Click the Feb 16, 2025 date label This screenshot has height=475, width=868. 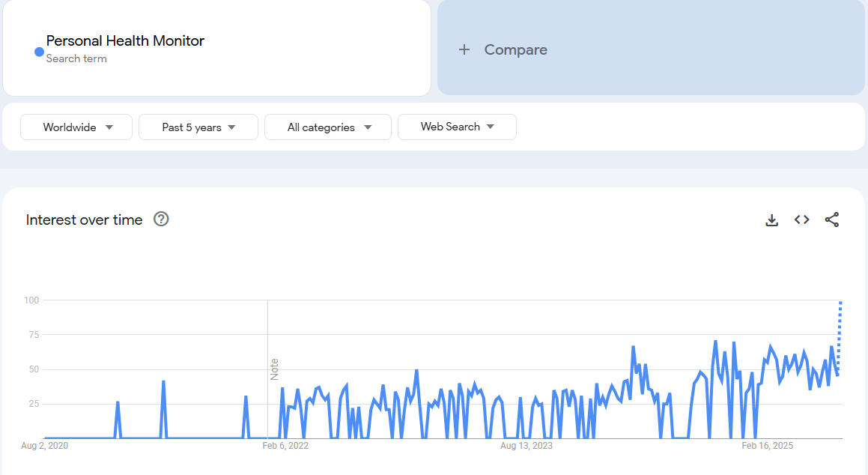pos(767,446)
